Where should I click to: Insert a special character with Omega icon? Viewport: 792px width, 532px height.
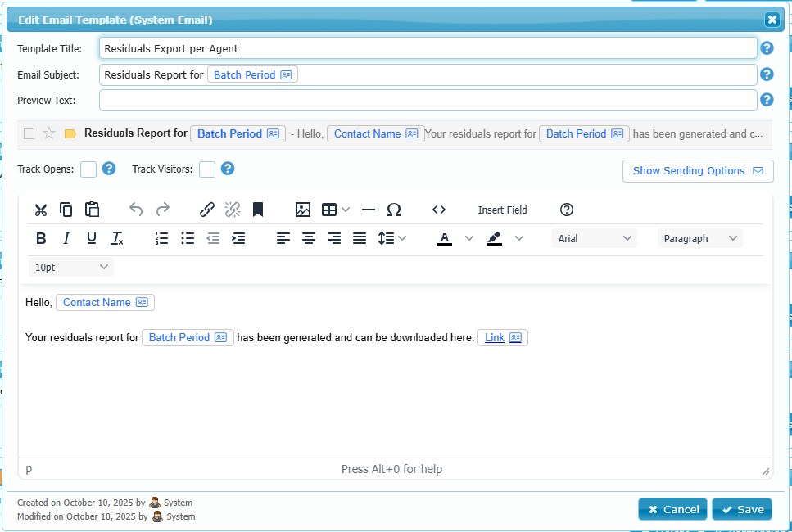pyautogui.click(x=394, y=210)
